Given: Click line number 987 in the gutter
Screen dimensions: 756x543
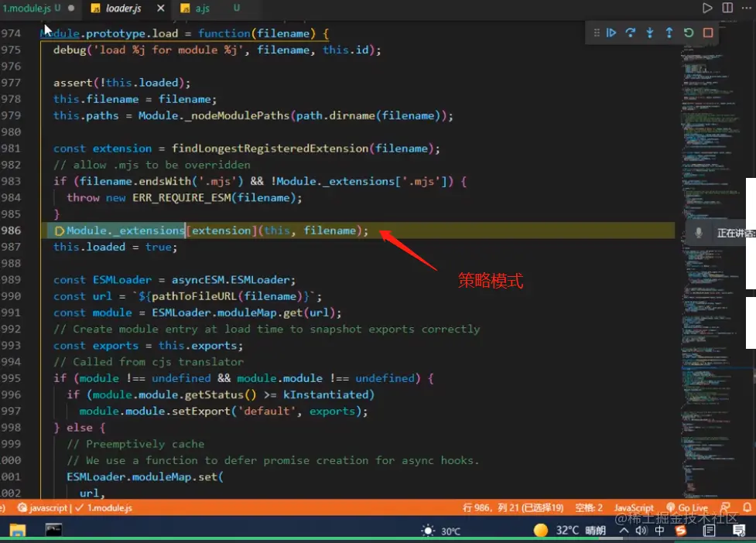Looking at the screenshot, I should 11,248.
